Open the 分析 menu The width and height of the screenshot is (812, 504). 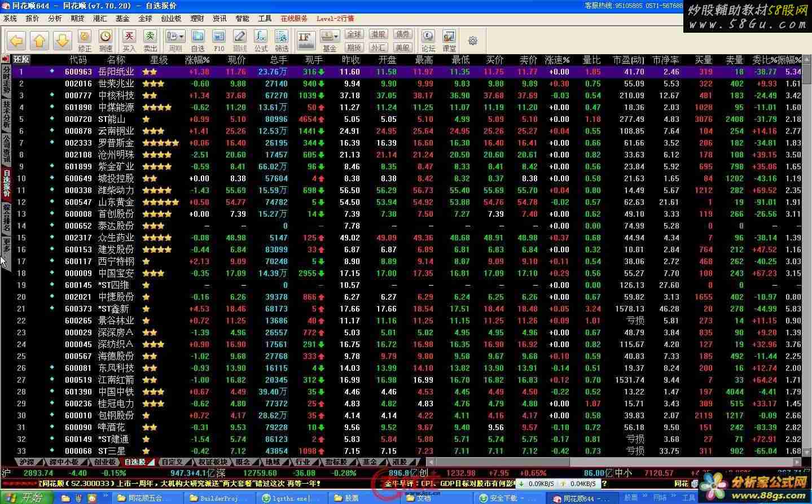[x=55, y=19]
